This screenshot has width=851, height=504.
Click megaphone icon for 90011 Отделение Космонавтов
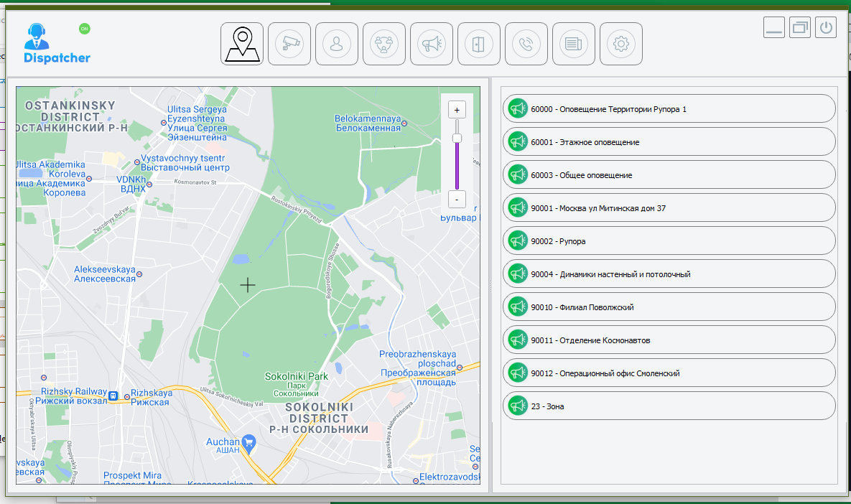pyautogui.click(x=518, y=340)
